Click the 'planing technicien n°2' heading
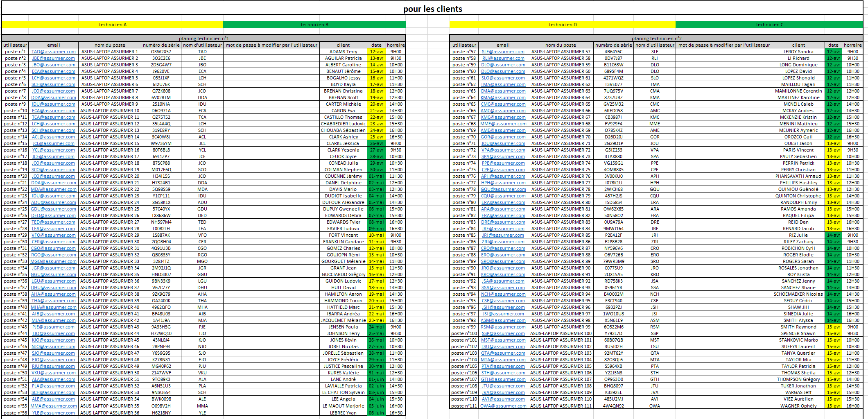 (656, 39)
